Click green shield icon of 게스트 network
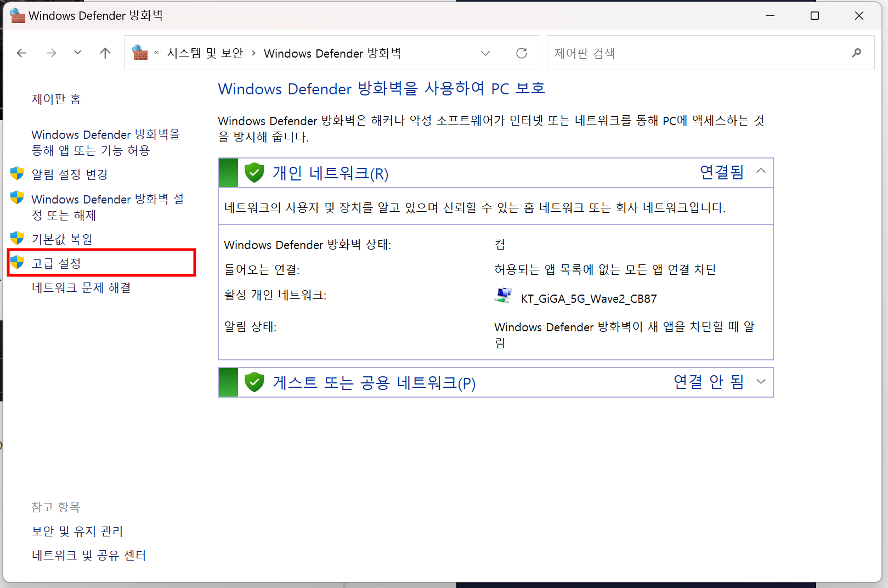Screen dimensions: 888x588 point(254,382)
